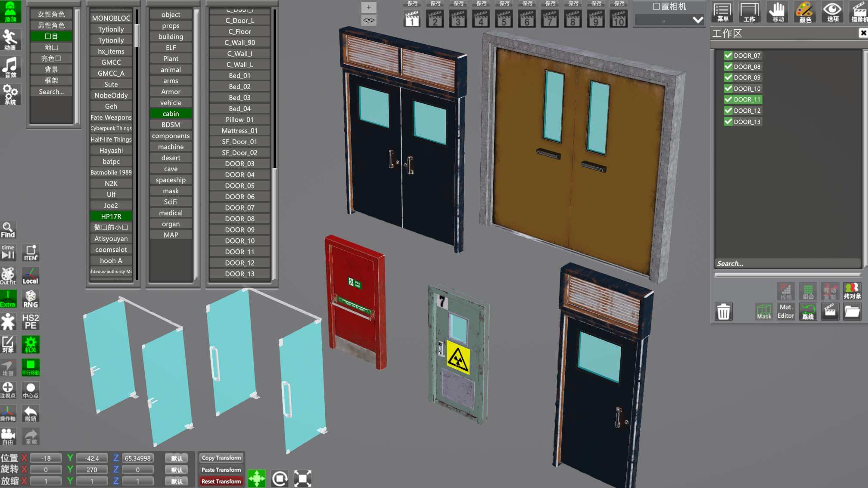Click the RNG dice icon
The image size is (868, 488).
tap(31, 299)
